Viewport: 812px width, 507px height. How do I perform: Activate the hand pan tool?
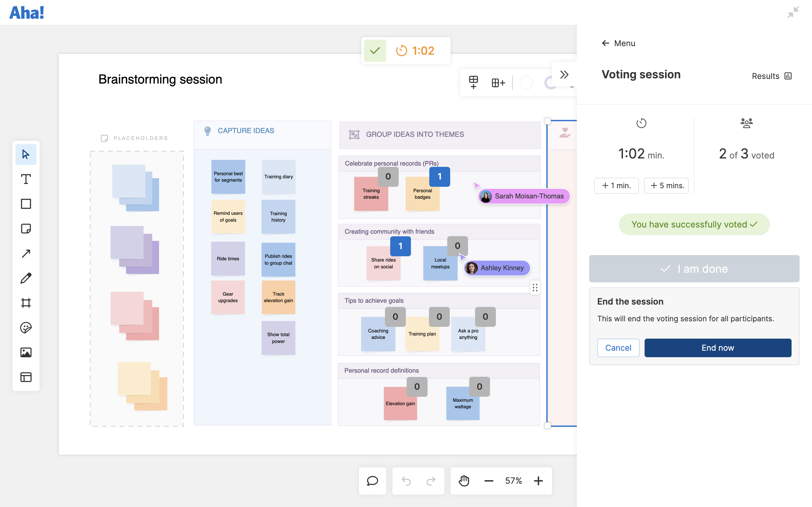coord(463,481)
